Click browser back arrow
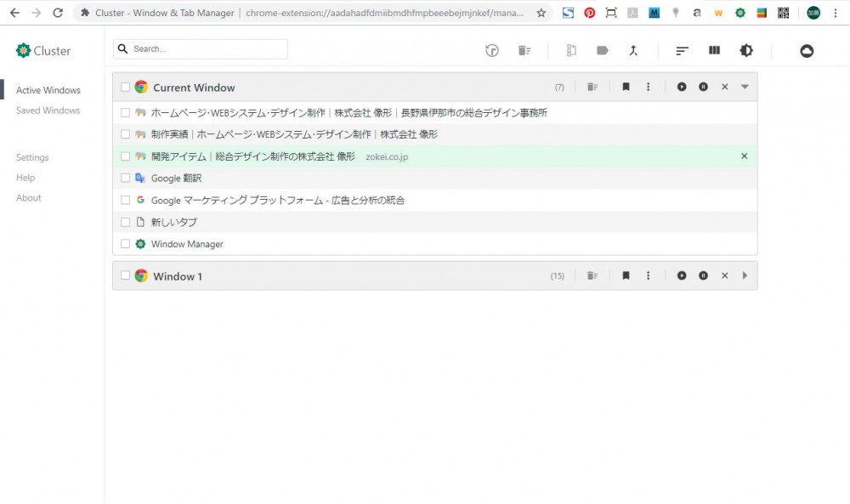The image size is (850, 504). pyautogui.click(x=14, y=13)
